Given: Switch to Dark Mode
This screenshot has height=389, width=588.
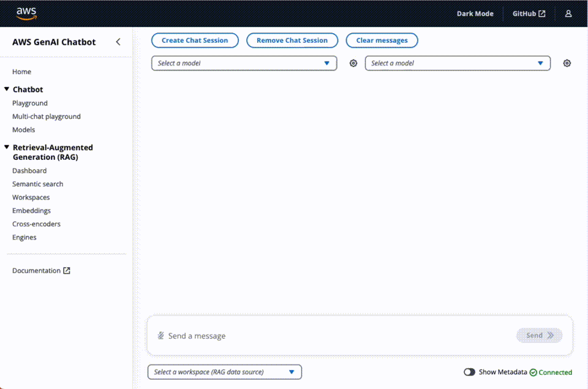Looking at the screenshot, I should [475, 13].
